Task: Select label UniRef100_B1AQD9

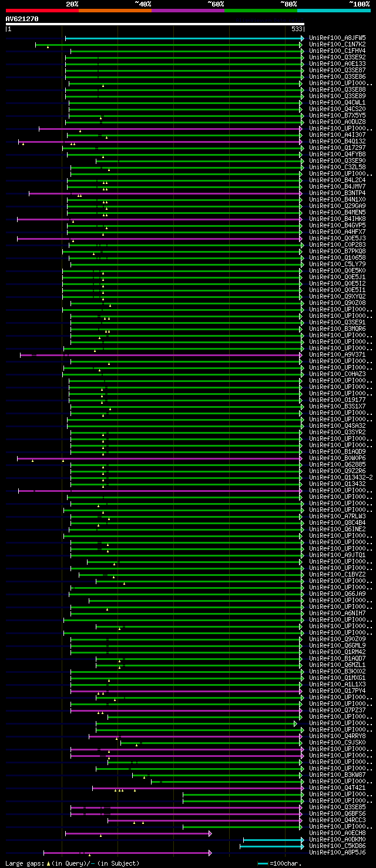Action: point(337,451)
